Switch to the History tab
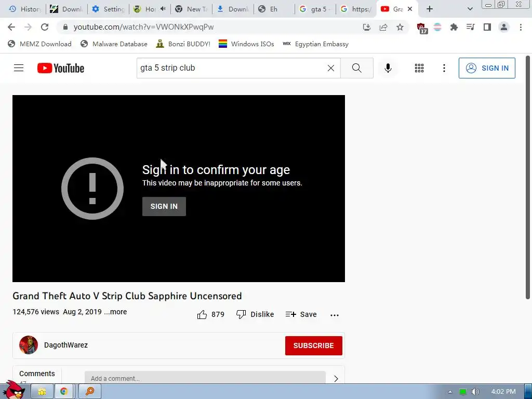Viewport: 532px width, 399px height. pyautogui.click(x=24, y=9)
